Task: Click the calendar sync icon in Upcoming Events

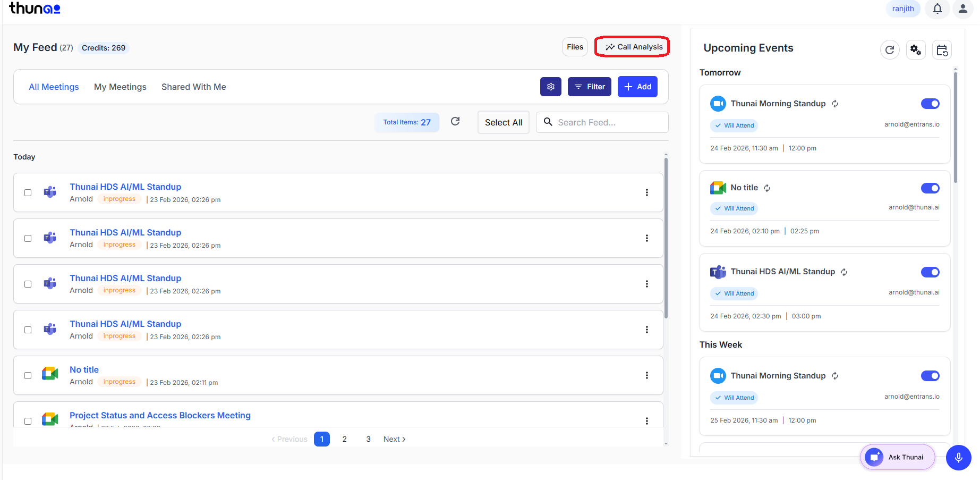Action: pyautogui.click(x=942, y=50)
